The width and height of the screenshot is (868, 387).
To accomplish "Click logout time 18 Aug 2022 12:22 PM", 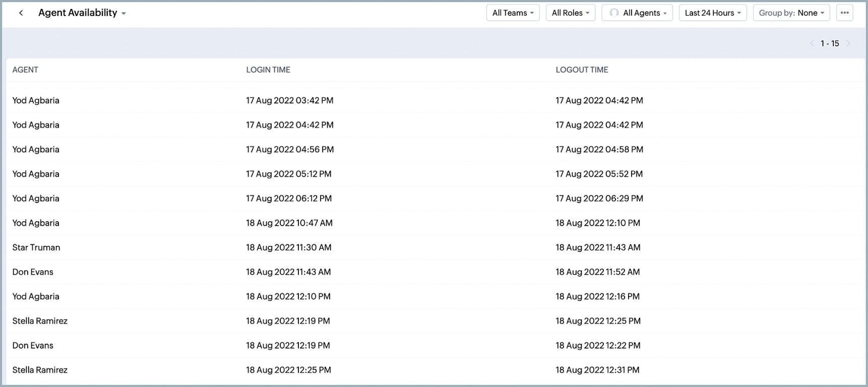I will (x=598, y=346).
